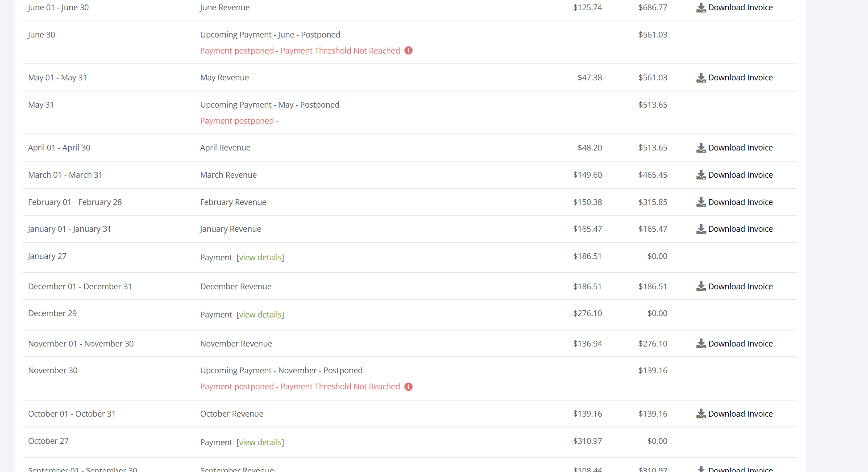This screenshot has width=868, height=472.
Task: Click the Upcoming Payment - May - Postponed entry
Action: coord(270,105)
